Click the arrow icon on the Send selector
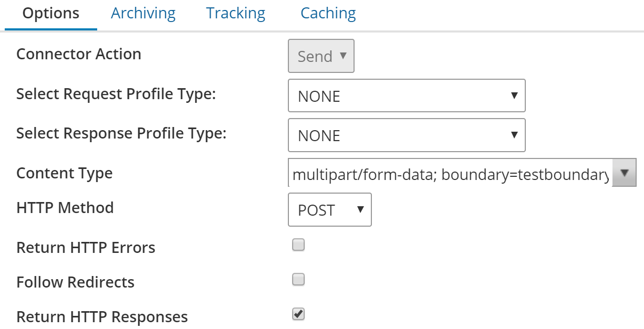This screenshot has width=644, height=329. click(344, 56)
